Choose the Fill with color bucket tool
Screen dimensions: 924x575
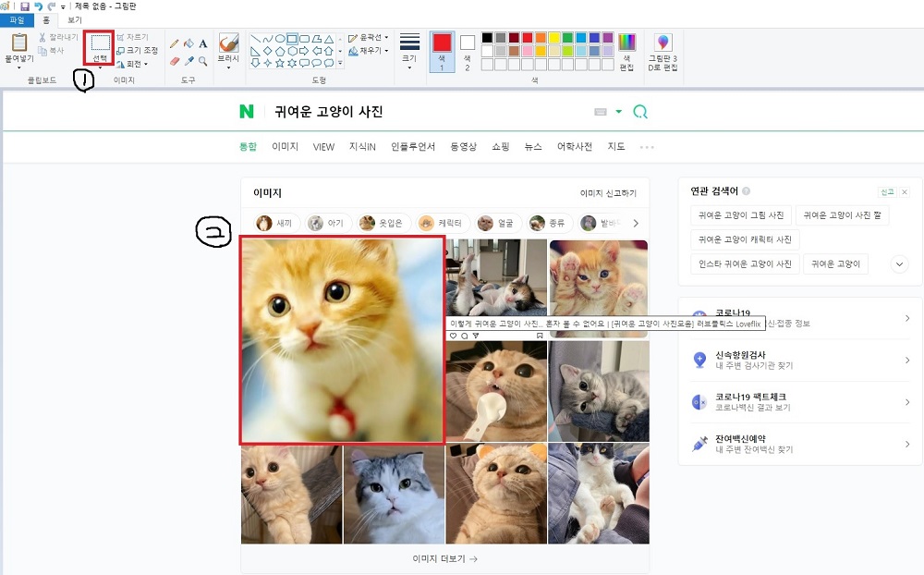188,43
